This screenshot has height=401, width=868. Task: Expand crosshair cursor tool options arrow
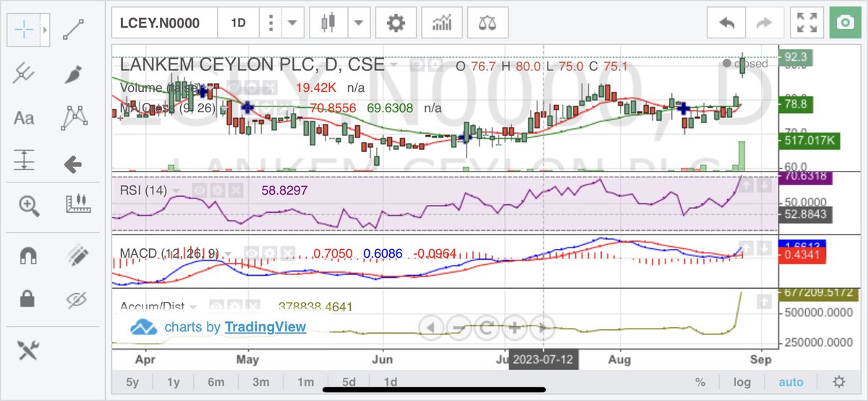click(x=45, y=30)
